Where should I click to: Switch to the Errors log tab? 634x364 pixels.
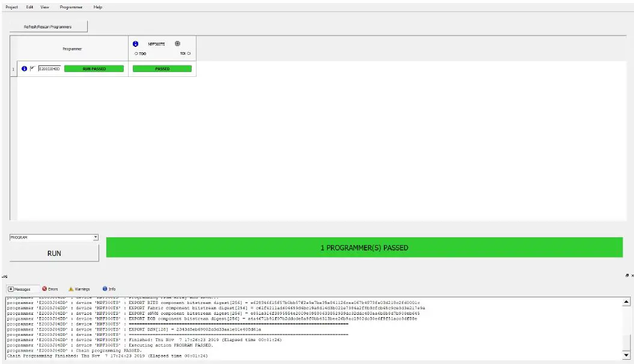point(50,289)
